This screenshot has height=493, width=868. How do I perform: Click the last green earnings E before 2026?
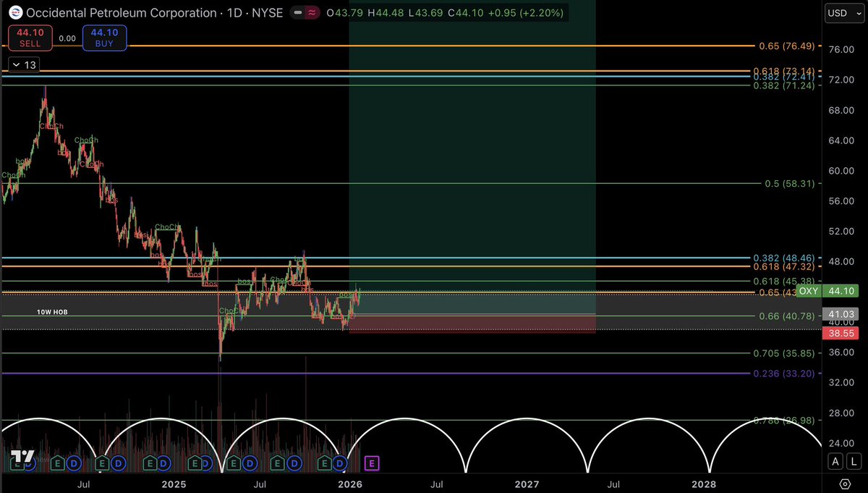coord(325,462)
